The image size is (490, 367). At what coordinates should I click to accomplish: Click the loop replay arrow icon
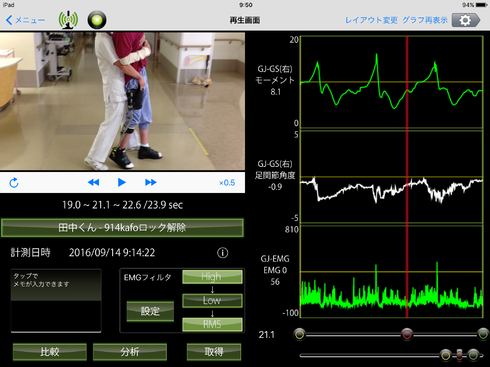pyautogui.click(x=14, y=183)
